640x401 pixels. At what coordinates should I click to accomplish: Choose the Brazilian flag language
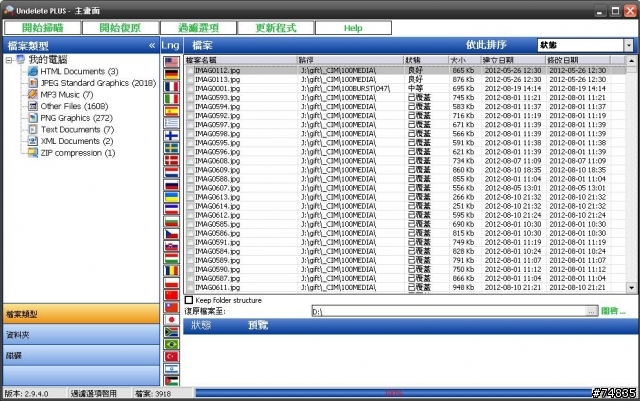tap(171, 344)
